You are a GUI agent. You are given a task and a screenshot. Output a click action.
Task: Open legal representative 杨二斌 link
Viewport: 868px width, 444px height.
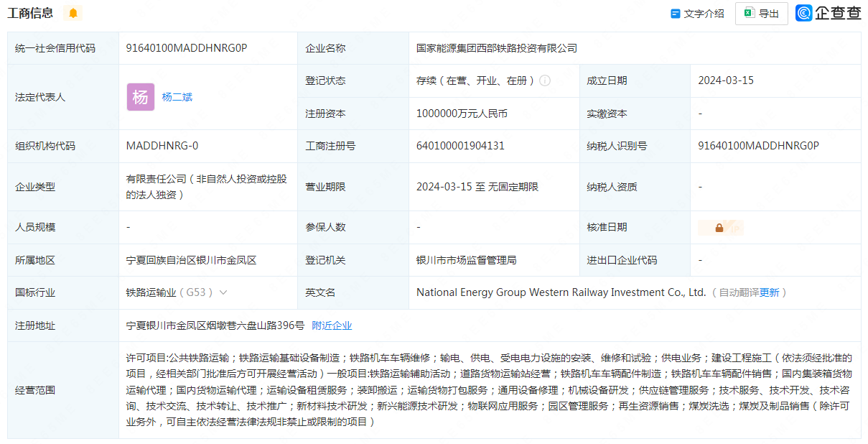coord(177,97)
